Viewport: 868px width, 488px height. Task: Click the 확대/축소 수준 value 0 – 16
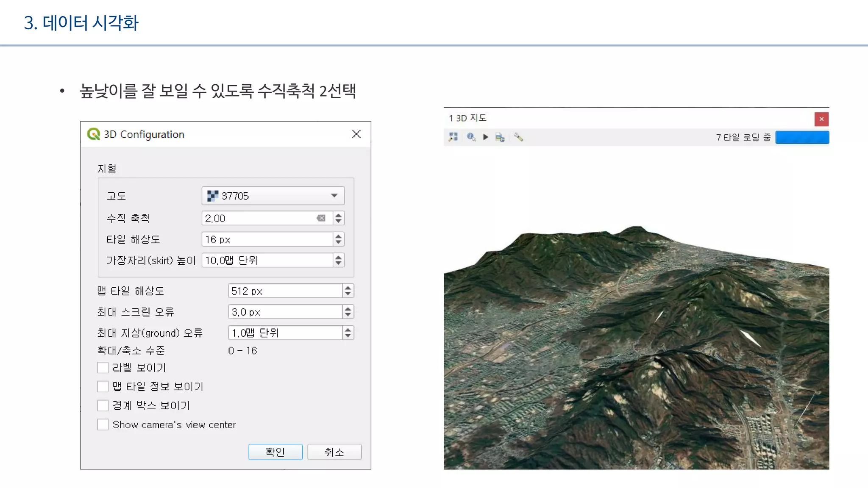tap(242, 351)
